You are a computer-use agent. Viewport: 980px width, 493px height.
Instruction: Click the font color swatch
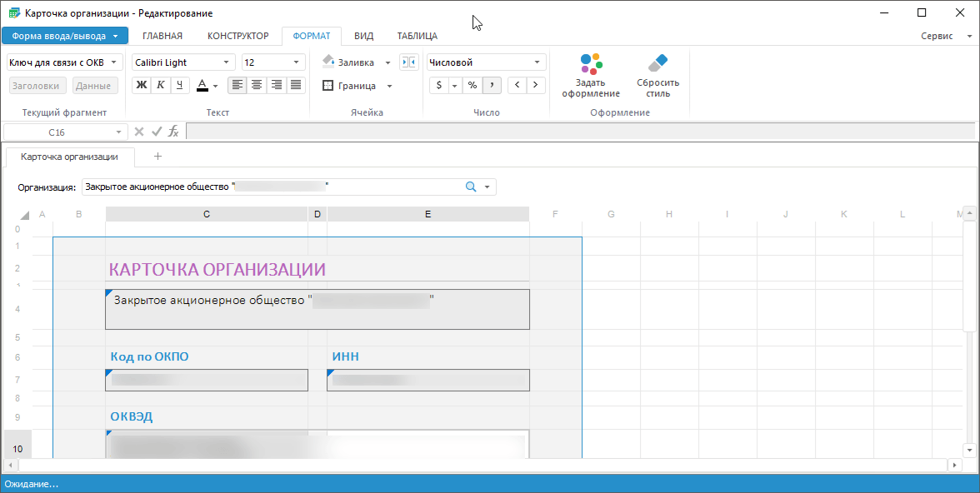[202, 85]
